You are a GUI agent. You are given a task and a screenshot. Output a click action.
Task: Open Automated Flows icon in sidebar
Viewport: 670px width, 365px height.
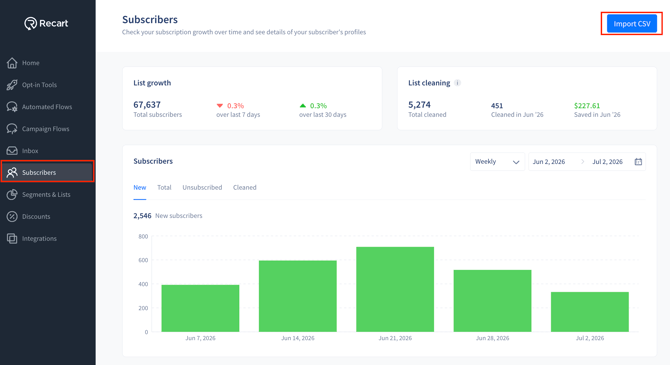12,107
